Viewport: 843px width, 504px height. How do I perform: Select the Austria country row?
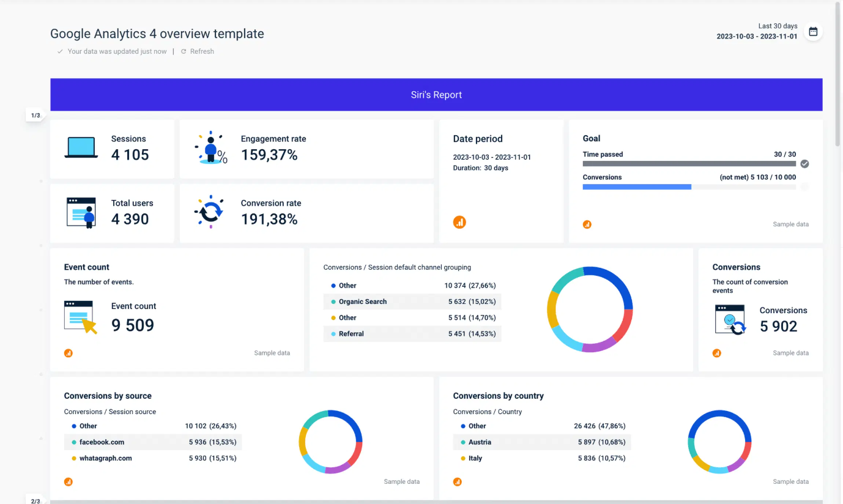point(542,442)
